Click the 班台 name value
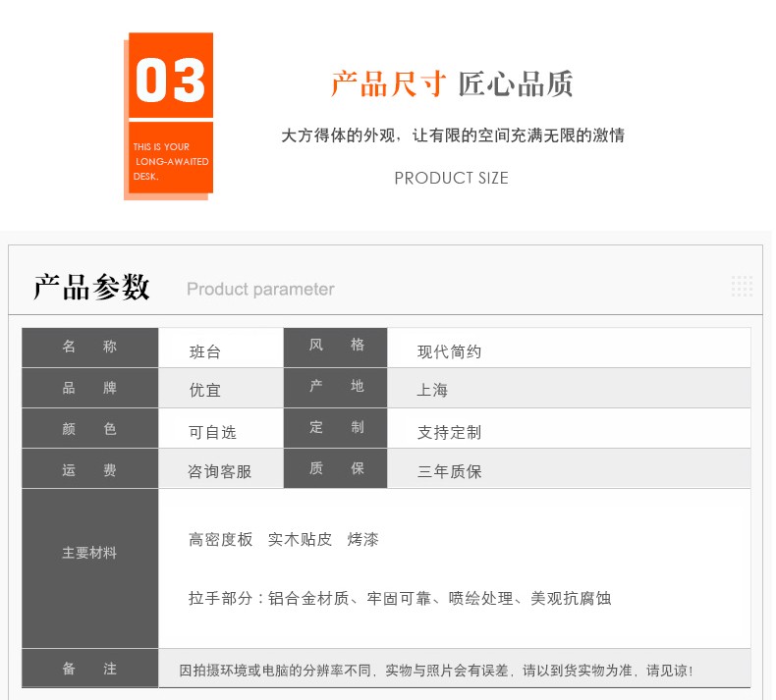The height and width of the screenshot is (700, 776). pos(204,351)
